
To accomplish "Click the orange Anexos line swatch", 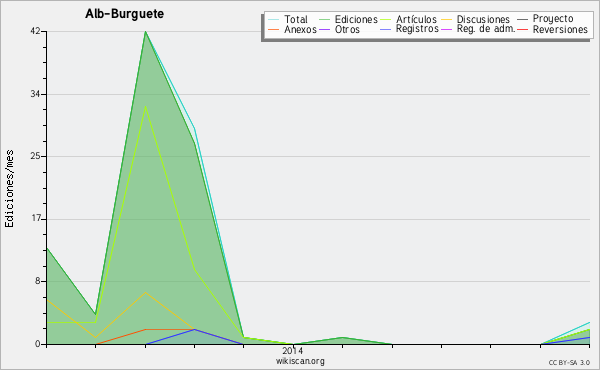I will click(x=274, y=29).
